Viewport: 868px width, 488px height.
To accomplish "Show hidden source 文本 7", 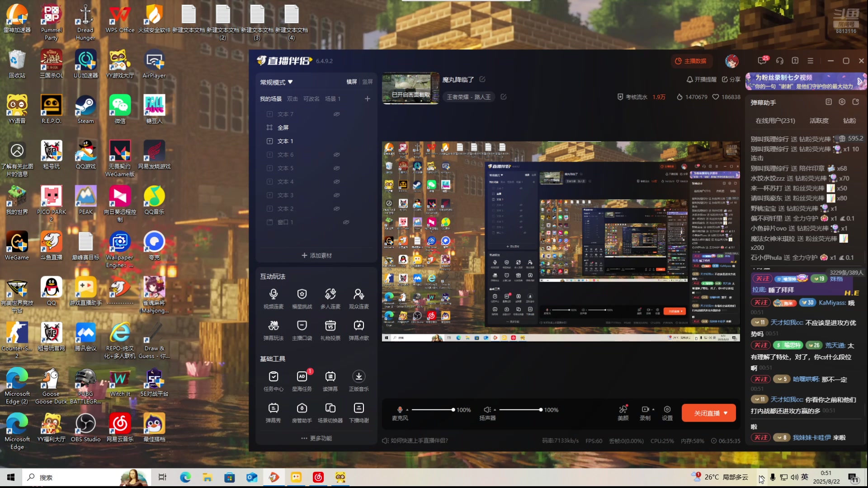I will tap(337, 114).
